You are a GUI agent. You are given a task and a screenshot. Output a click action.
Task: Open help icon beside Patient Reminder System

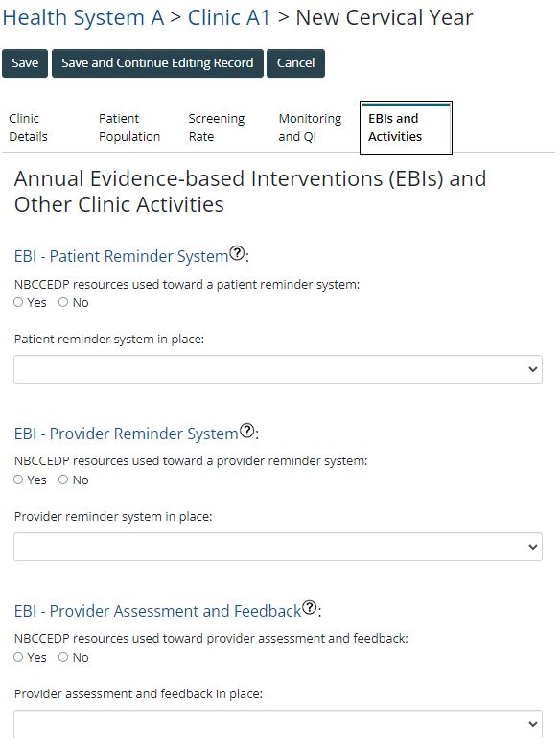(237, 253)
